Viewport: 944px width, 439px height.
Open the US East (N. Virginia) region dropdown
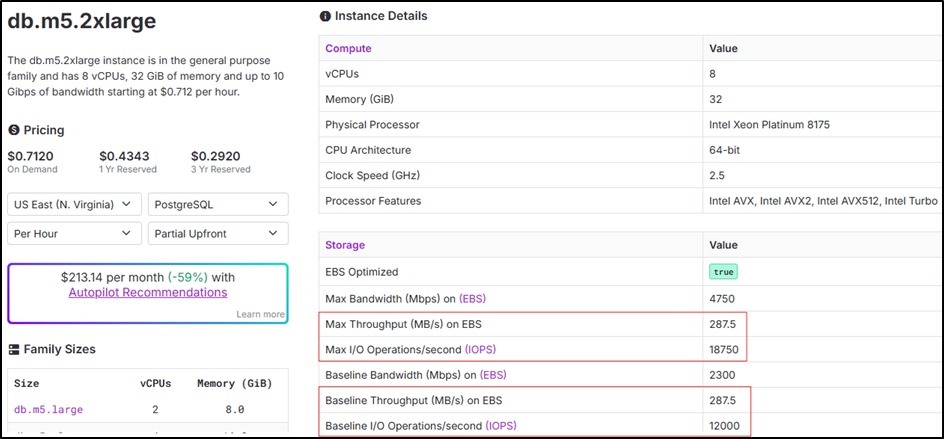tap(73, 204)
